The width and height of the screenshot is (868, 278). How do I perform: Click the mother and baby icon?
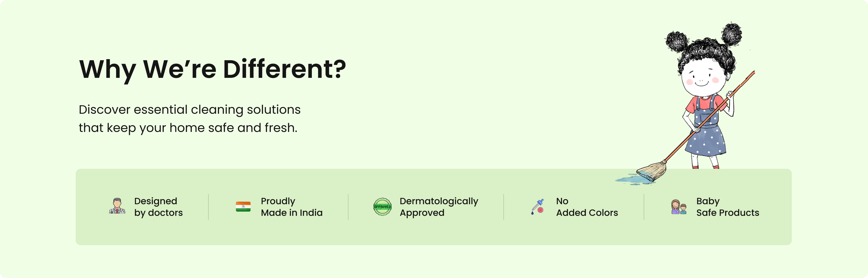[x=678, y=207]
